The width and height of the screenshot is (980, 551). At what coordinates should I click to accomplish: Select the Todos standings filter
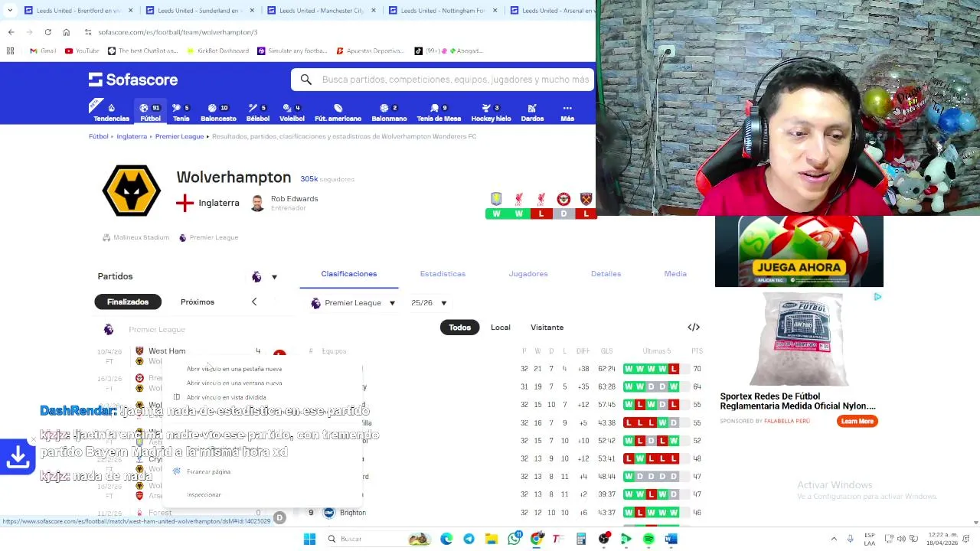pos(459,328)
